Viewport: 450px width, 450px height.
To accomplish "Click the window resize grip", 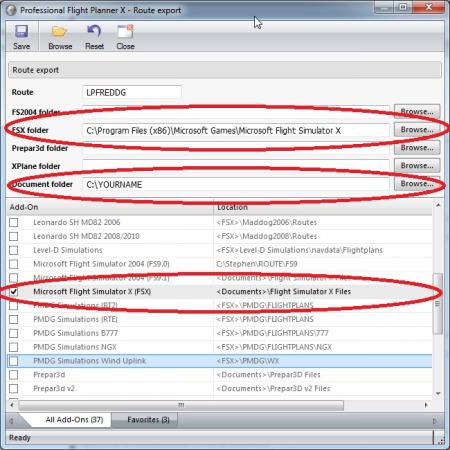I will [441, 441].
